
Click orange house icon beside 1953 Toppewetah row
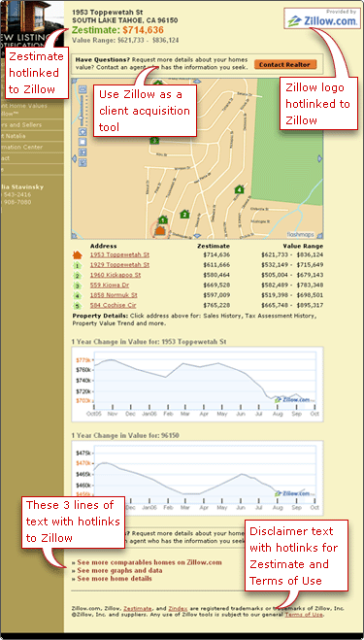tap(78, 255)
